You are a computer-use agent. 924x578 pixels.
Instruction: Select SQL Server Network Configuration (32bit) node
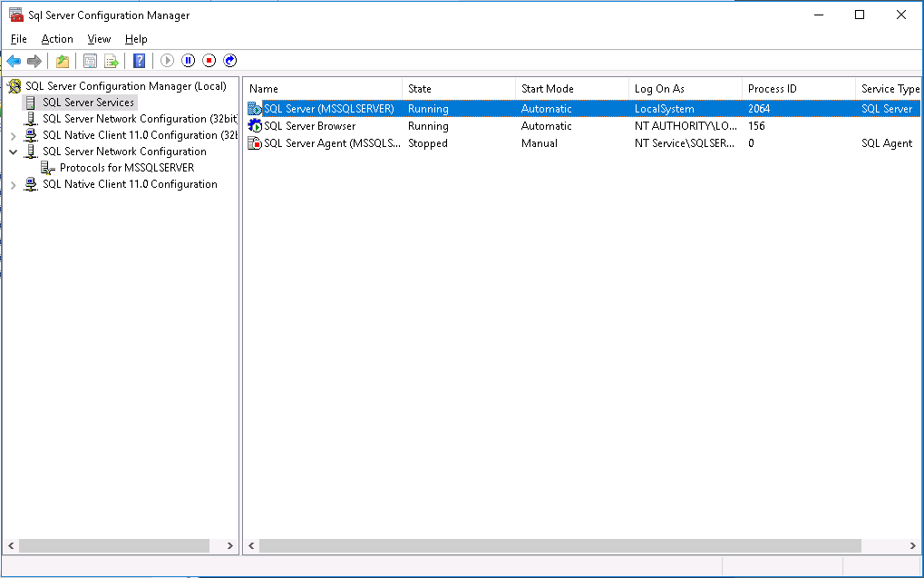click(140, 119)
